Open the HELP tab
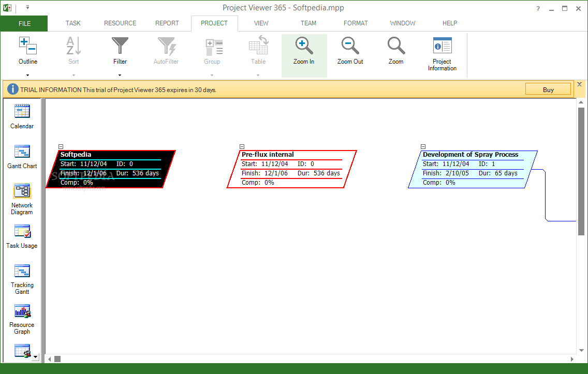The image size is (588, 374). 450,23
